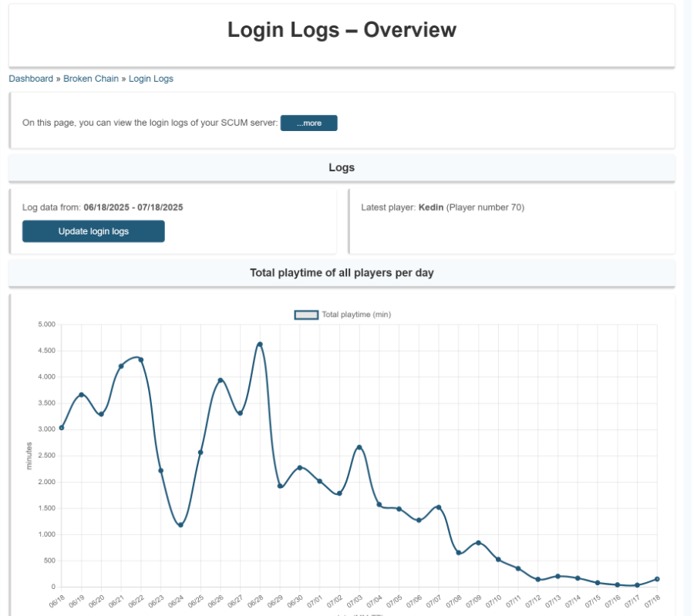This screenshot has height=616, width=694.
Task: Click the legend color box for Total playtime
Action: pos(306,315)
